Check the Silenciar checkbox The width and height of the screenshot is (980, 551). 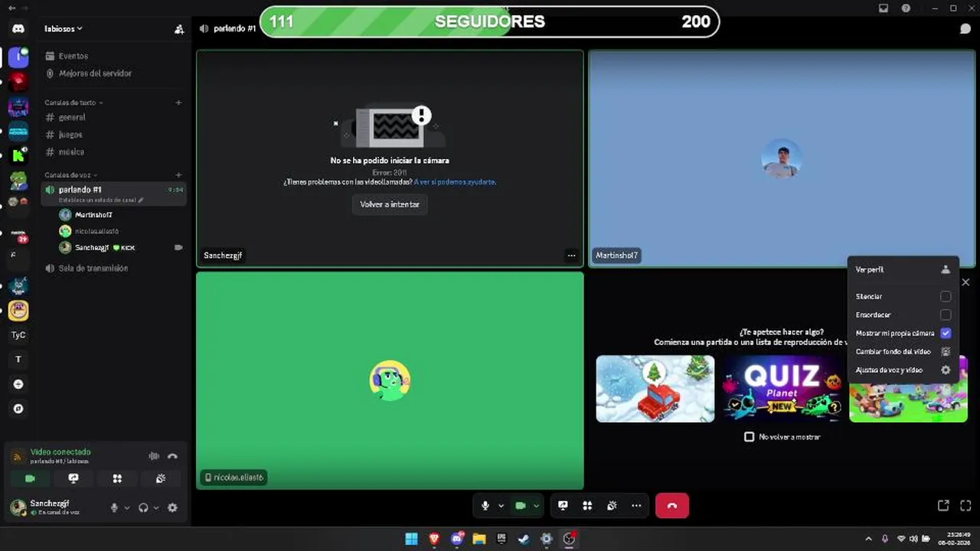pyautogui.click(x=946, y=296)
